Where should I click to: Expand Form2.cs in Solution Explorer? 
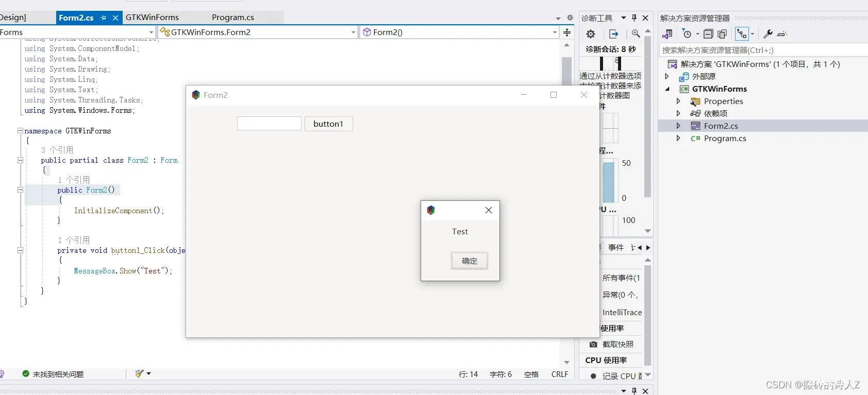pyautogui.click(x=678, y=126)
